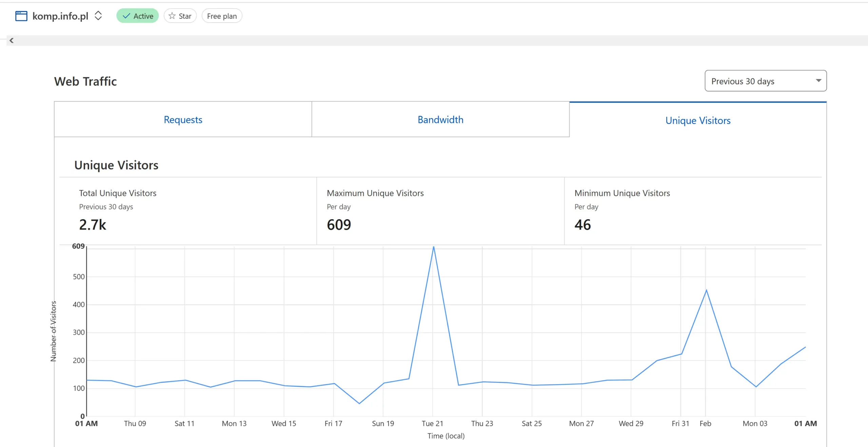The width and height of the screenshot is (868, 447).
Task: Click the star icon in the Star button
Action: (172, 16)
